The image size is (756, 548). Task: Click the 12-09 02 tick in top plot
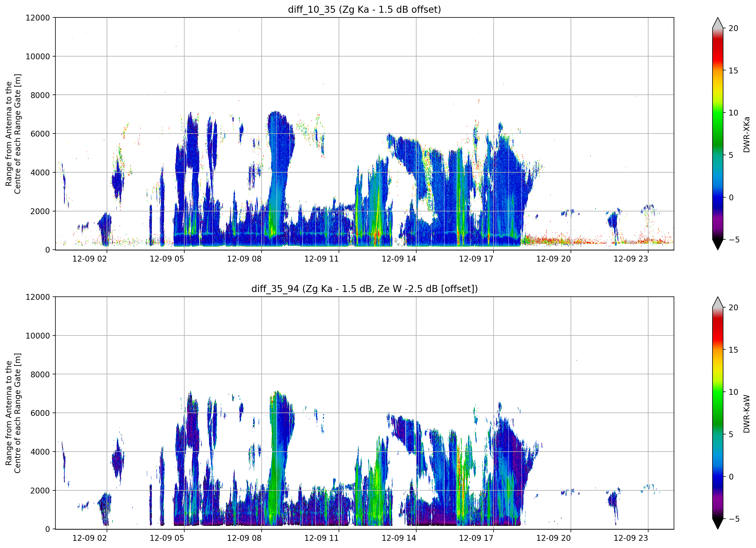(x=90, y=259)
